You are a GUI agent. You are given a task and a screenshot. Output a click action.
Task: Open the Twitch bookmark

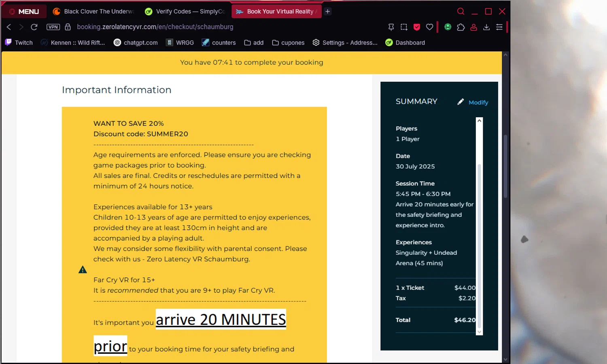pos(19,42)
